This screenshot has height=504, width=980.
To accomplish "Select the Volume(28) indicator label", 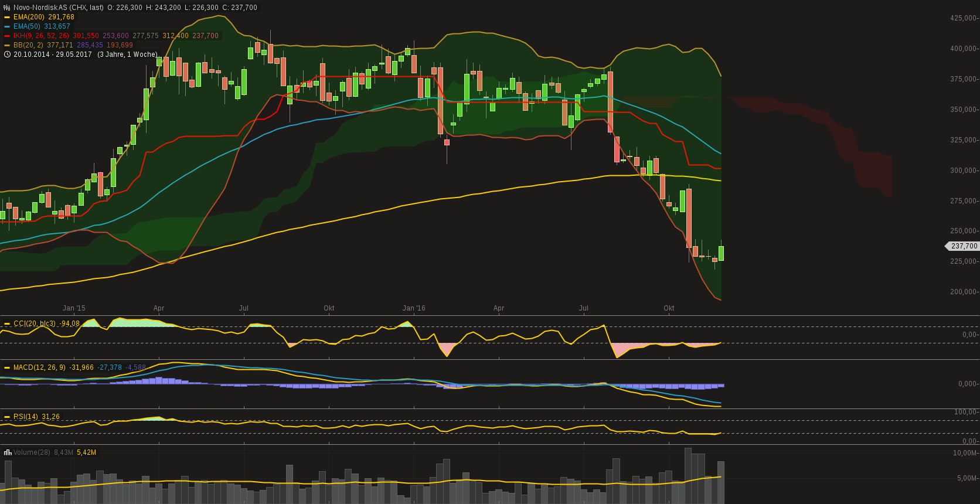I will click(32, 452).
